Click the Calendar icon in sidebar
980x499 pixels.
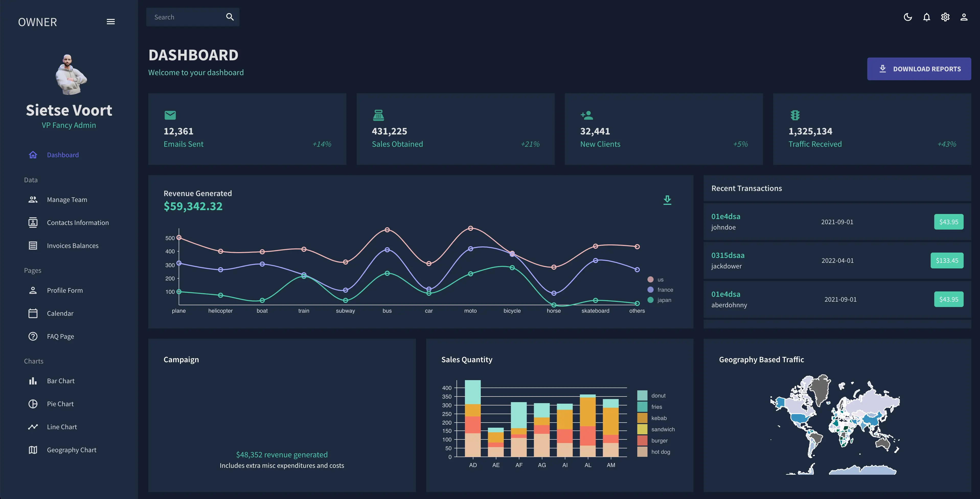tap(33, 313)
